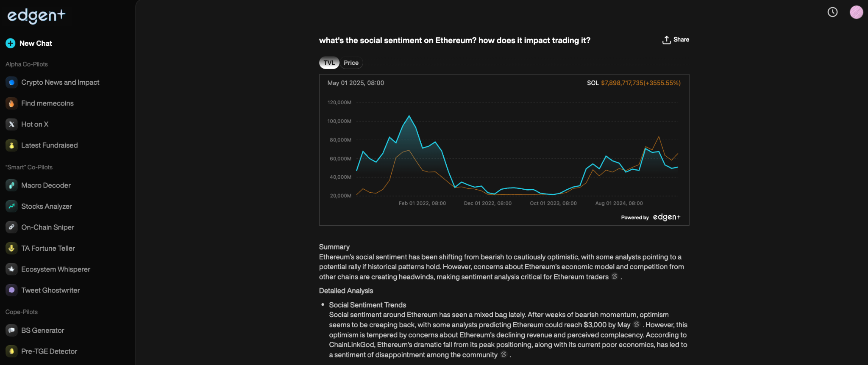Screen dimensions: 868x365
Task: Switch chart to TVL view
Action: click(329, 63)
